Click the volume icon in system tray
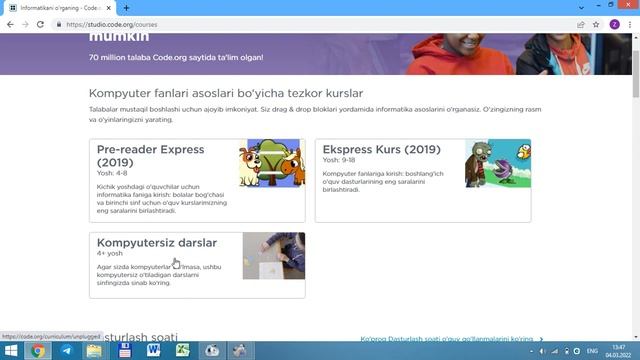Viewport: 640px width, 360px height. pyautogui.click(x=542, y=351)
